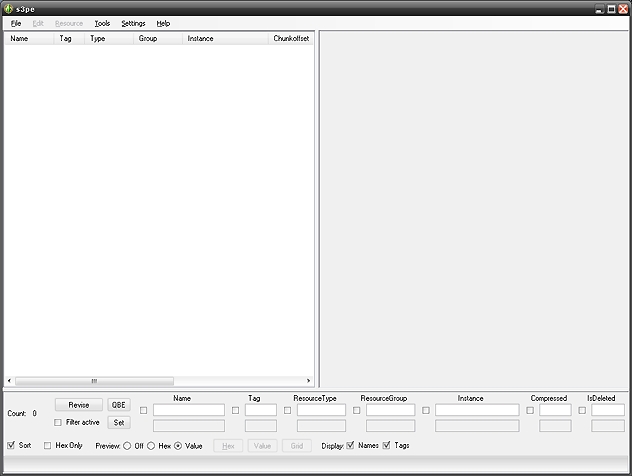
Task: Toggle the Sort checkbox
Action: [x=11, y=445]
